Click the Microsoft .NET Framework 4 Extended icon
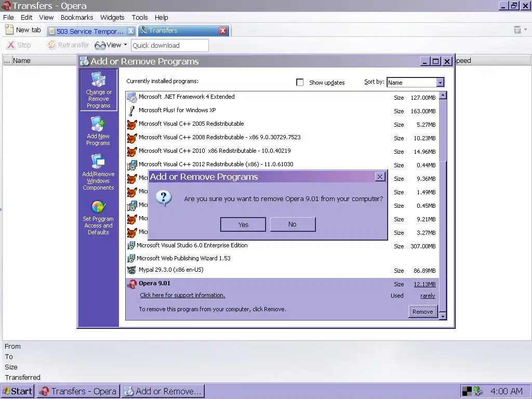The image size is (532, 399). click(x=132, y=97)
